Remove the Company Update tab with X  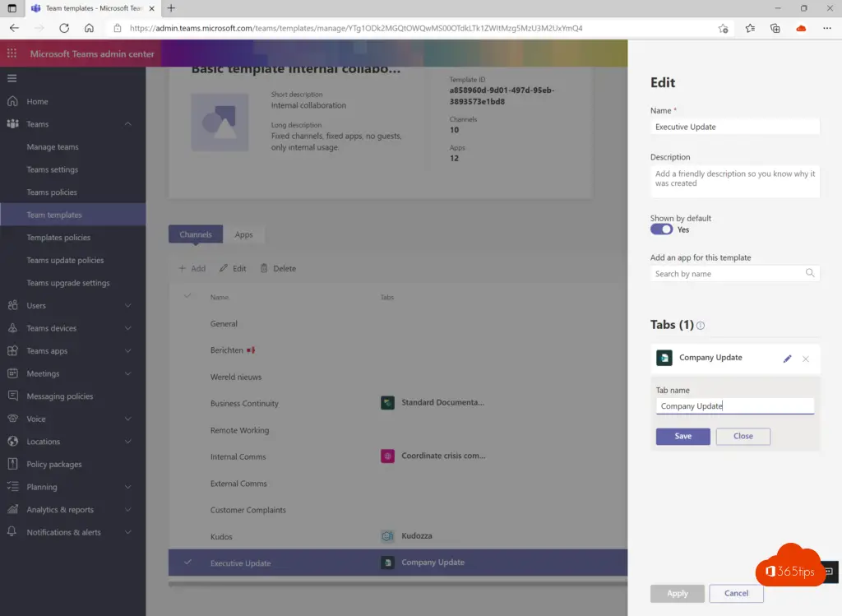[x=806, y=359]
